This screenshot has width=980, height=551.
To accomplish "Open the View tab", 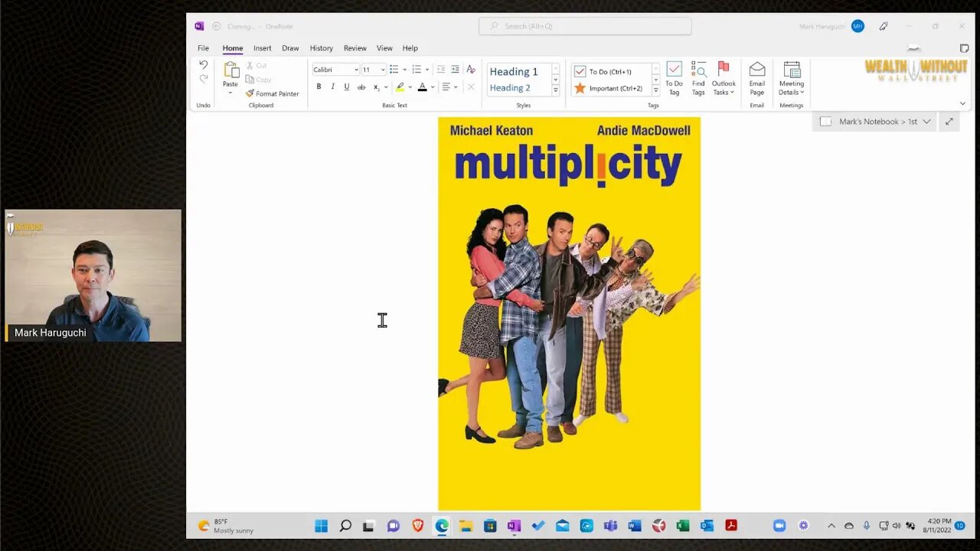I will click(x=384, y=48).
